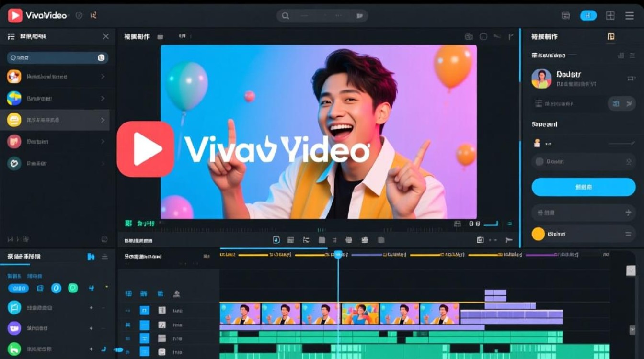The height and width of the screenshot is (359, 644).
Task: Click the large blue button in the right panel
Action: coord(584,187)
